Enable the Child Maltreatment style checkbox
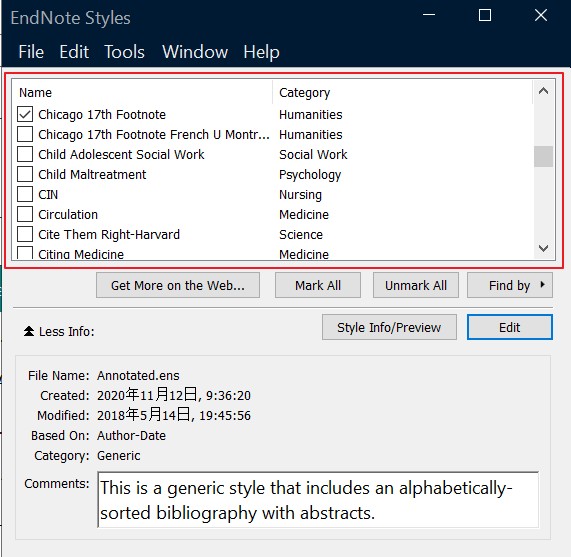The width and height of the screenshot is (571, 557). [x=25, y=174]
